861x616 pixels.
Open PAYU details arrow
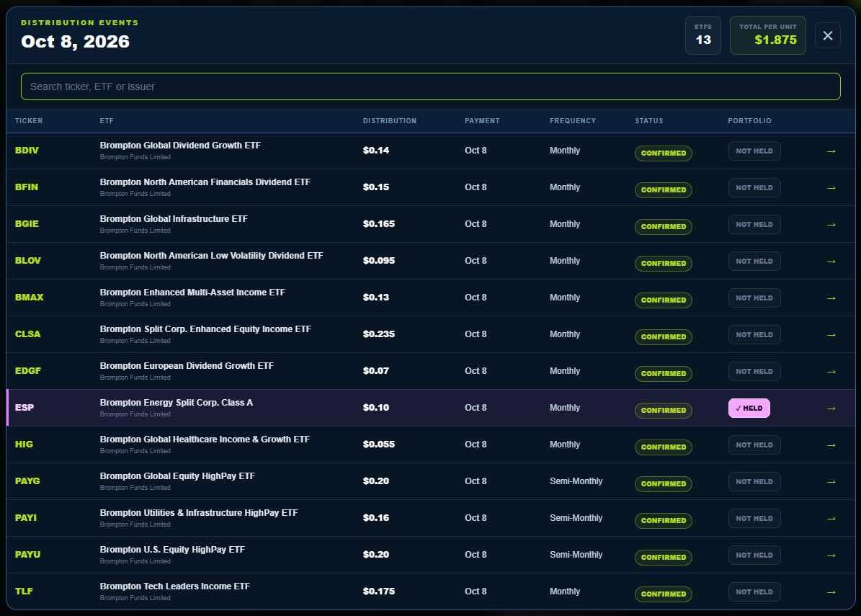coord(831,555)
